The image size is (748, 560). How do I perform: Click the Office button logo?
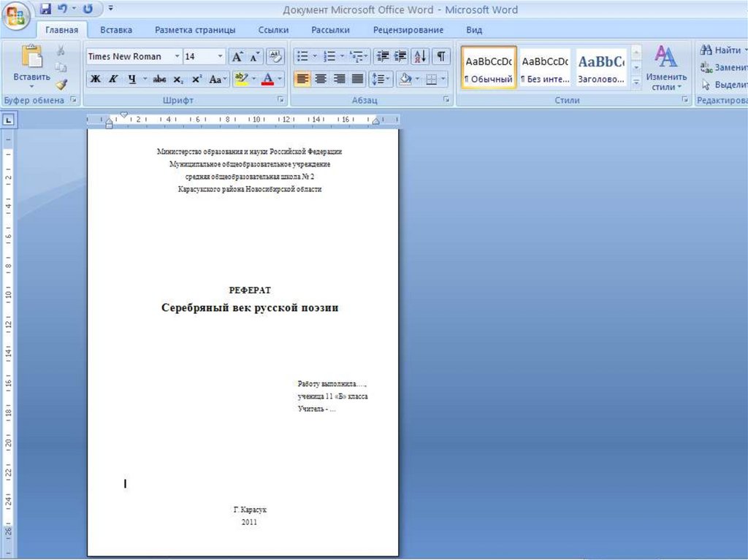(x=16, y=15)
